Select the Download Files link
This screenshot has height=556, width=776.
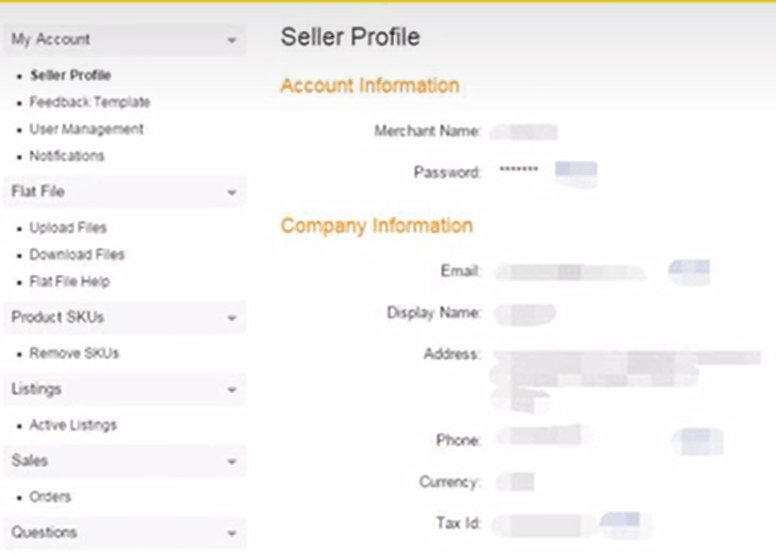tap(77, 255)
